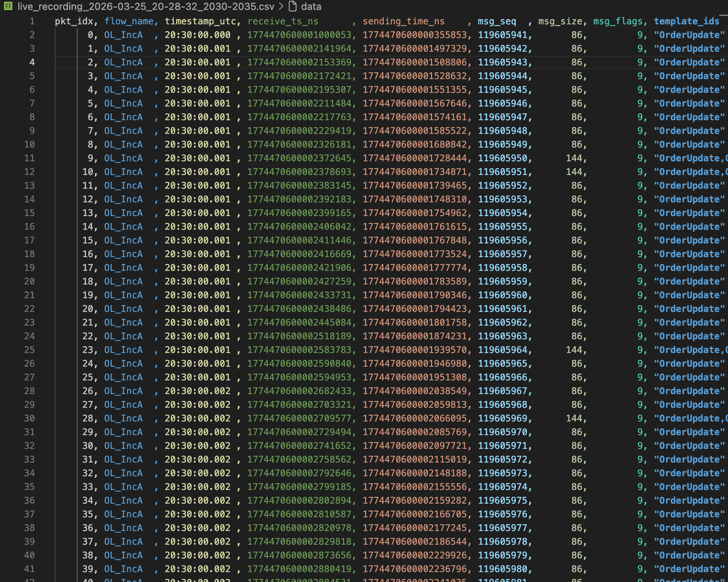Click msg_seq value 119605943
Viewport: 728px width, 582px height.
tap(503, 62)
